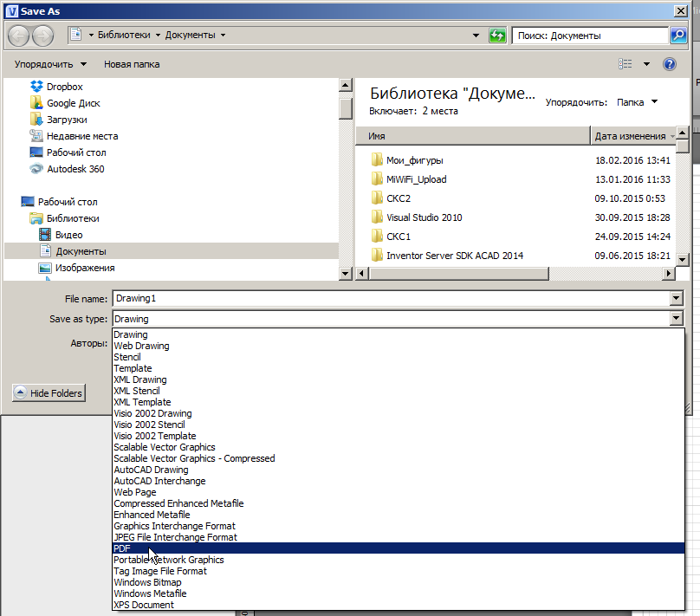
Task: Select Изображения library
Action: (85, 269)
